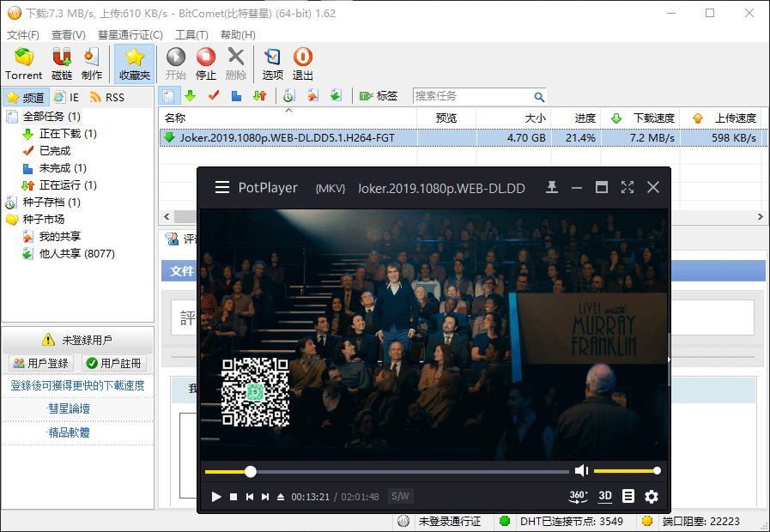Toggle the 收藏夹 favorites panel

click(134, 63)
